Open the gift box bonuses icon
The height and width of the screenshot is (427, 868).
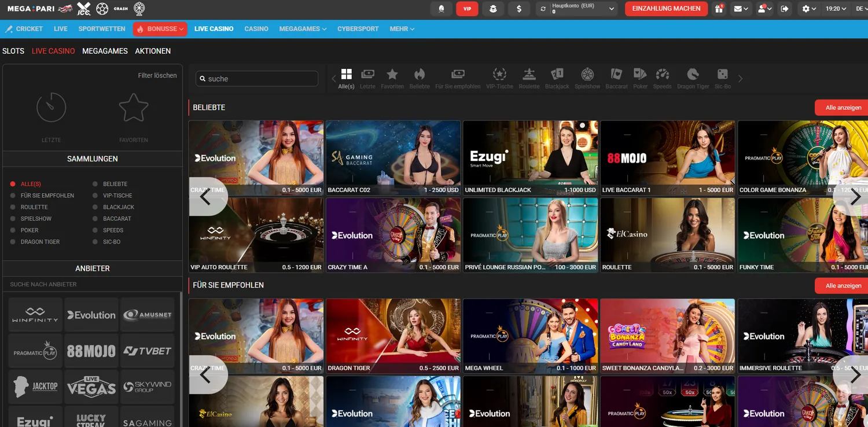coord(719,9)
